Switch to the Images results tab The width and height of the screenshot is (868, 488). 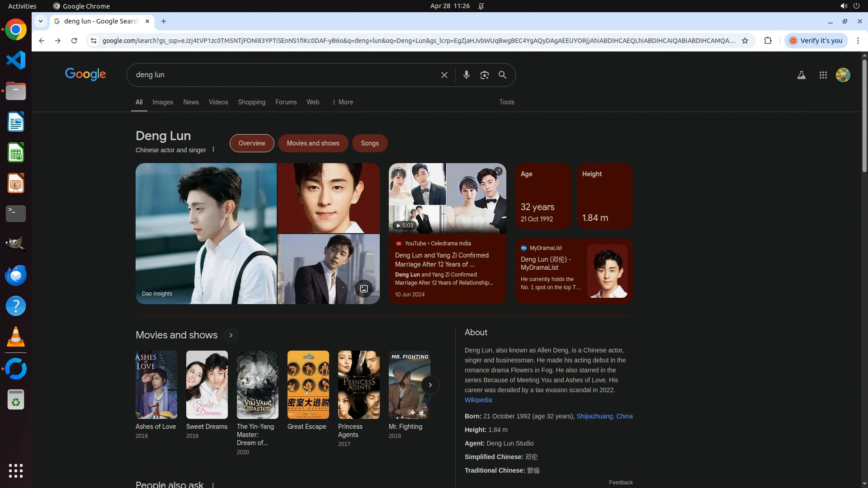[162, 102]
